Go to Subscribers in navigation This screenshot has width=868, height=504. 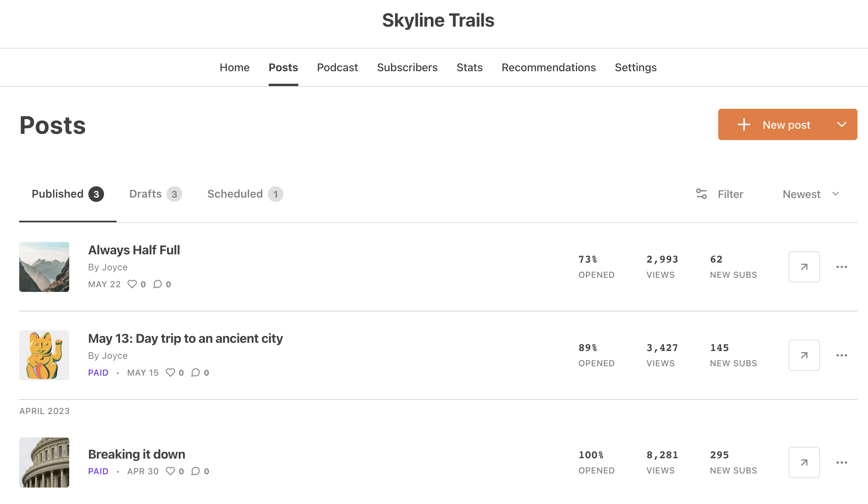(407, 67)
